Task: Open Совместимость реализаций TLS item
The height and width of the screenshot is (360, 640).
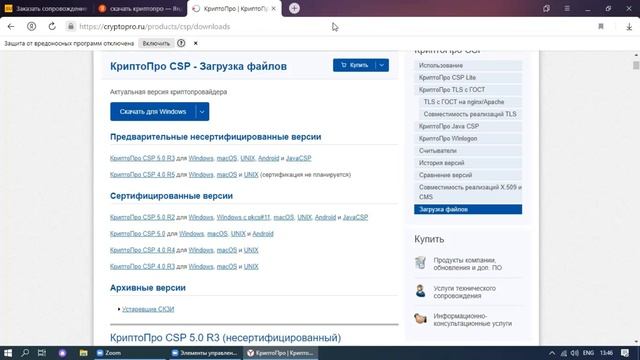Action: point(470,114)
